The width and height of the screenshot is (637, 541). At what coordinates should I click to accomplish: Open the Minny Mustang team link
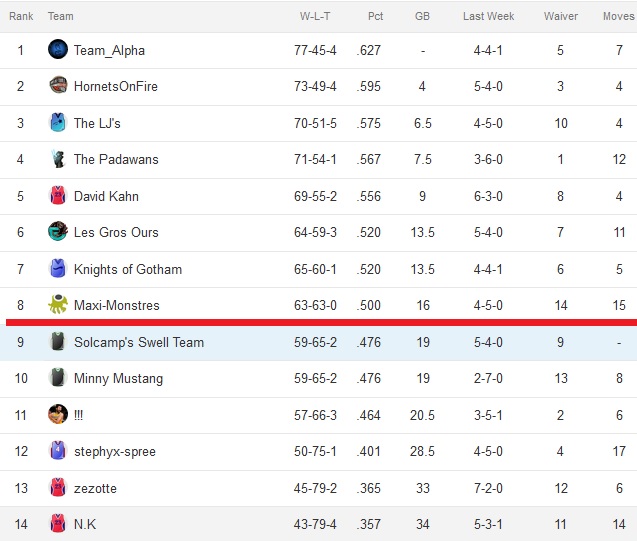point(118,378)
